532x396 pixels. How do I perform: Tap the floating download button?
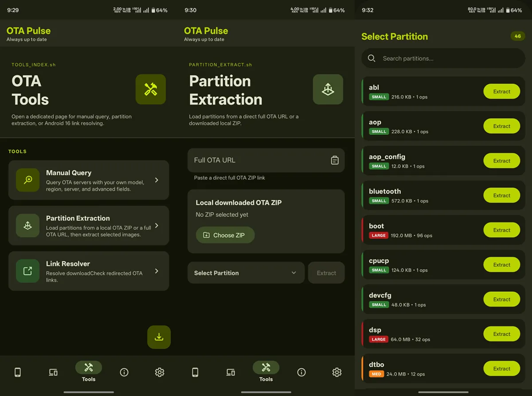pyautogui.click(x=159, y=337)
